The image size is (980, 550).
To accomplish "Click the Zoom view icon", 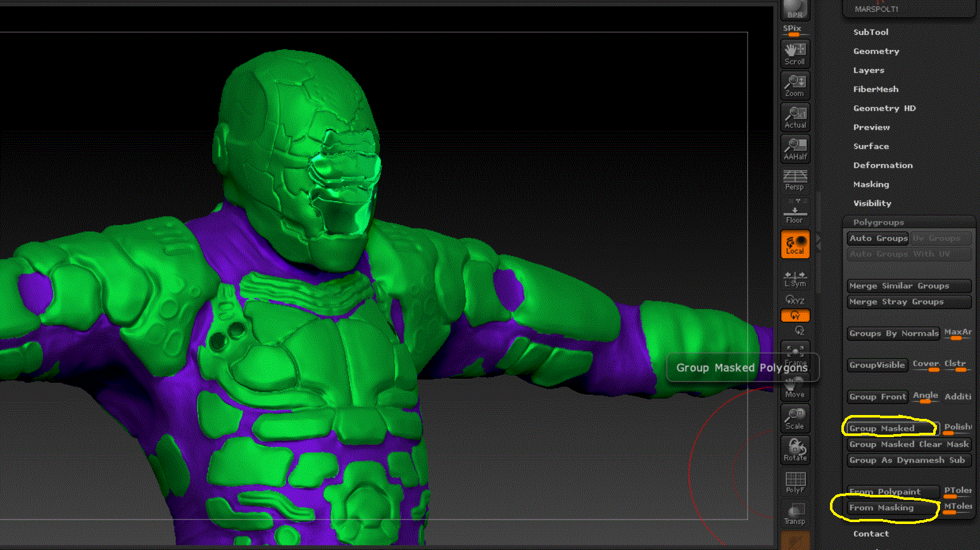I will [795, 85].
